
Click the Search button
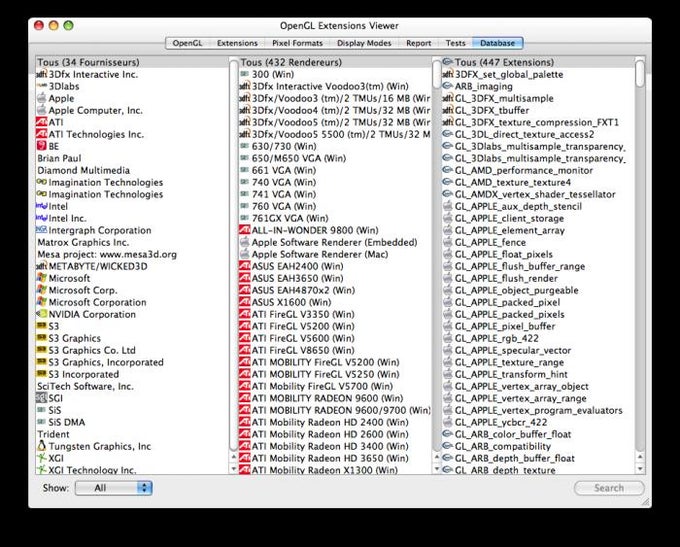[609, 488]
